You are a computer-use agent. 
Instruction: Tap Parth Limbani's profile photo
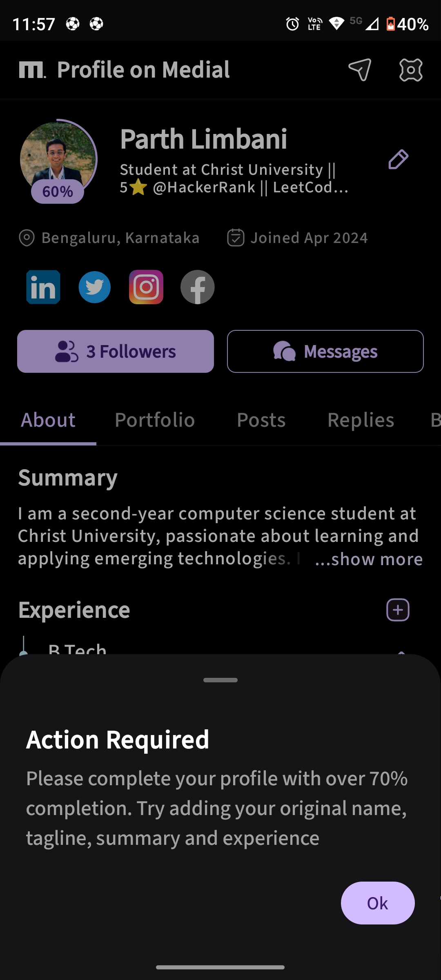(58, 155)
